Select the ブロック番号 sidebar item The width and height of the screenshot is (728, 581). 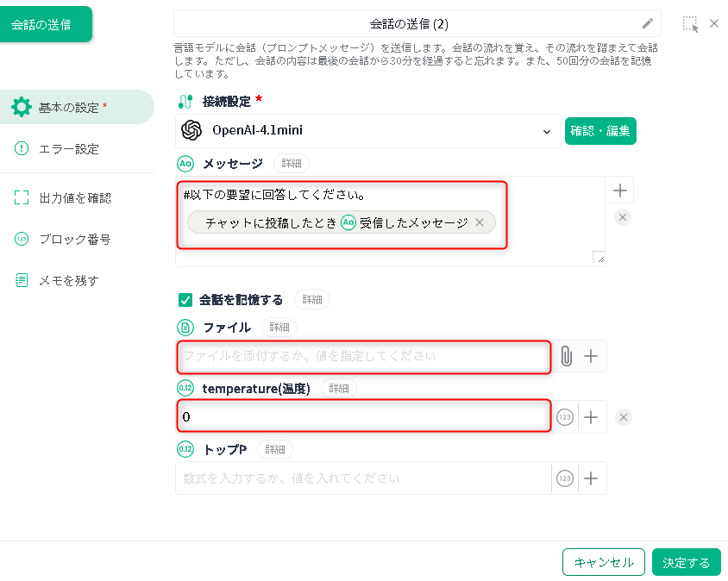coord(74,239)
